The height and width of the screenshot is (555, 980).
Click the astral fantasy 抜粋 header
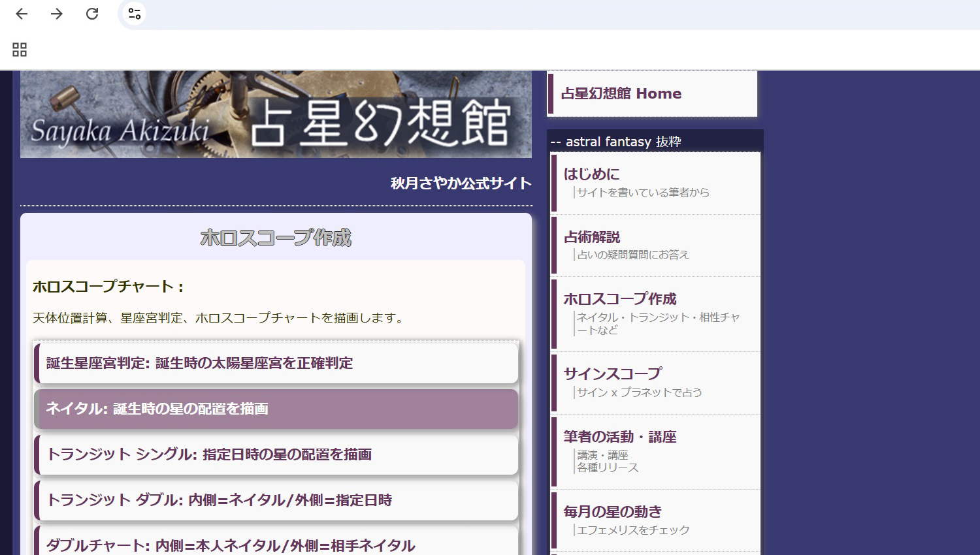615,142
